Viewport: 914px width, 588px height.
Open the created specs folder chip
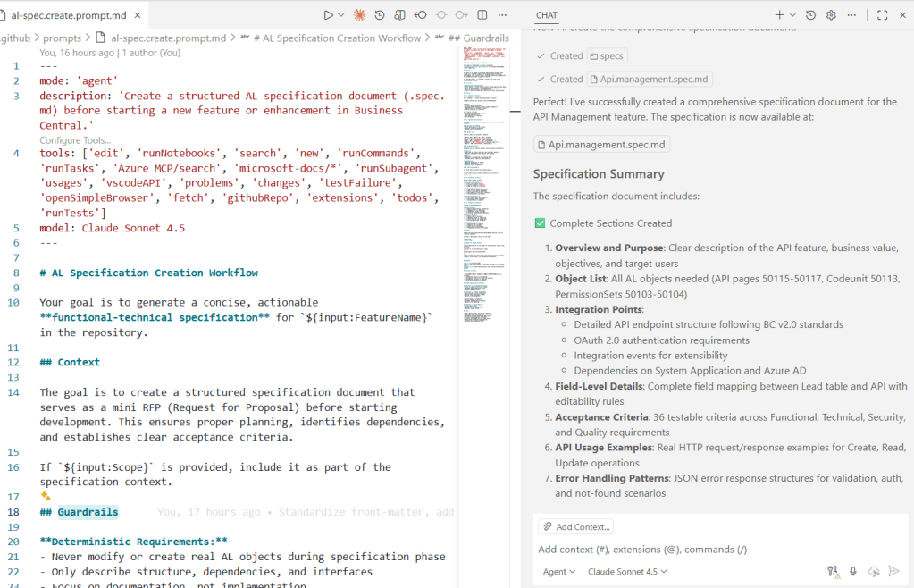pyautogui.click(x=607, y=56)
